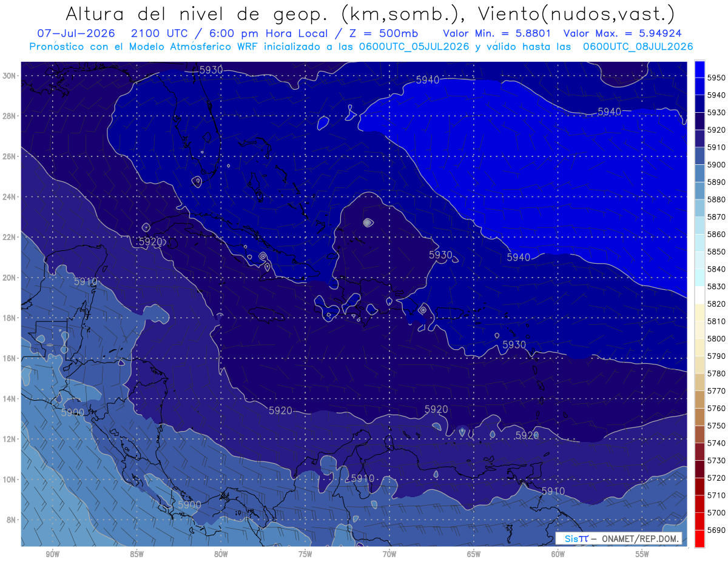Click the 5890 value on the colorbar
This screenshot has height=562, width=728.
pos(716,182)
